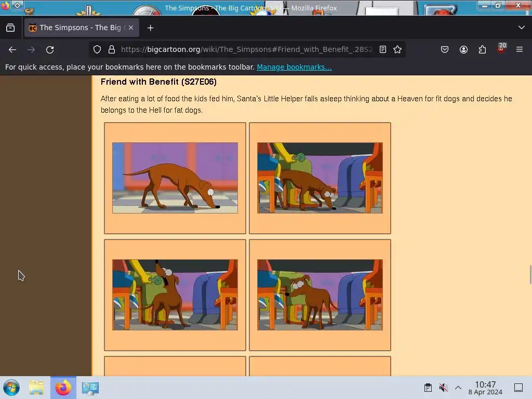
Task: Open the window menu icon in title bar
Action: coord(5,5)
